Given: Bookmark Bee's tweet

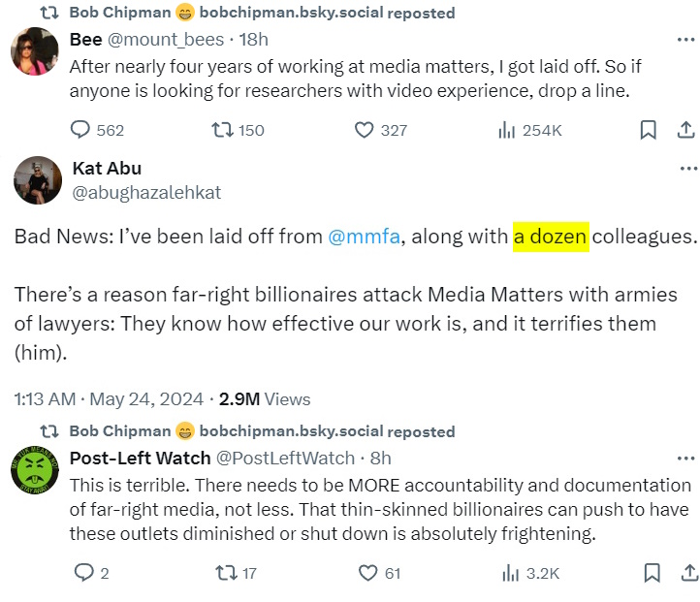Looking at the screenshot, I should coord(650,130).
